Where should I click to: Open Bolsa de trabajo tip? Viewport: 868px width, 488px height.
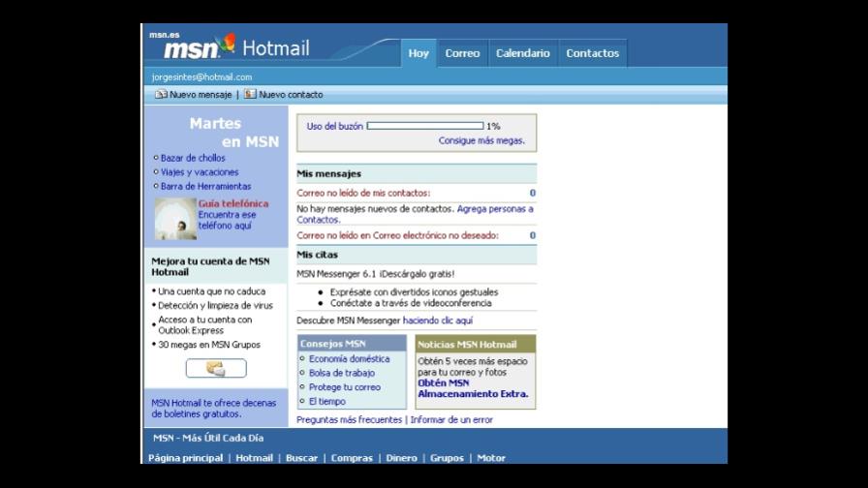tap(342, 373)
